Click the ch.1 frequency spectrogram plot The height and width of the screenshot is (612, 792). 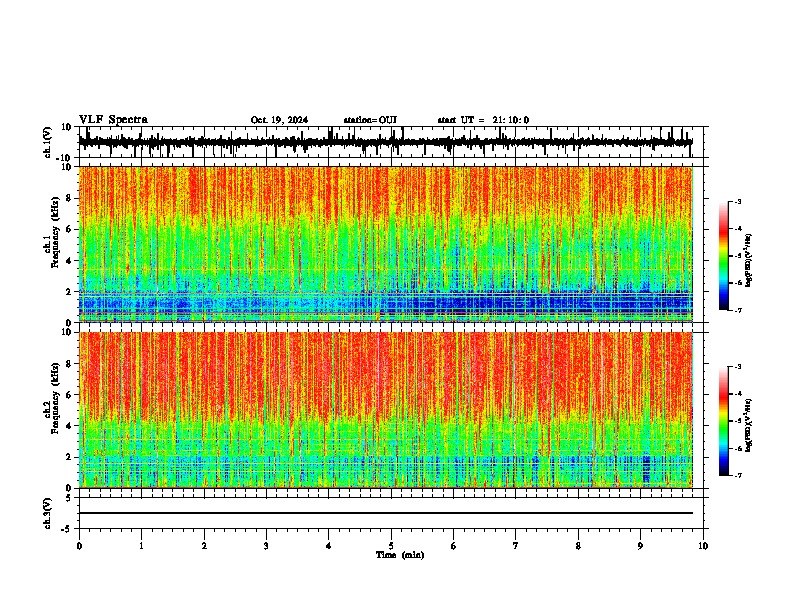[x=385, y=244]
